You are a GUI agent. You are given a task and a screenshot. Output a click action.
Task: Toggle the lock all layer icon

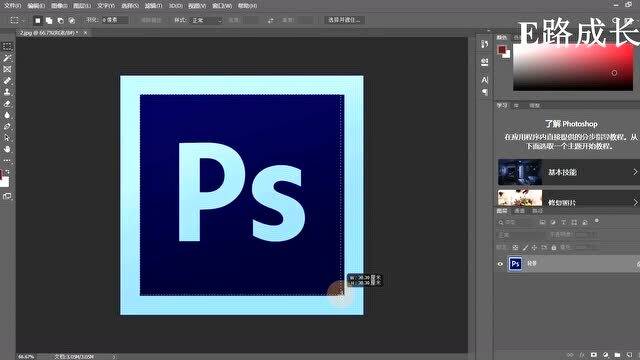point(553,247)
